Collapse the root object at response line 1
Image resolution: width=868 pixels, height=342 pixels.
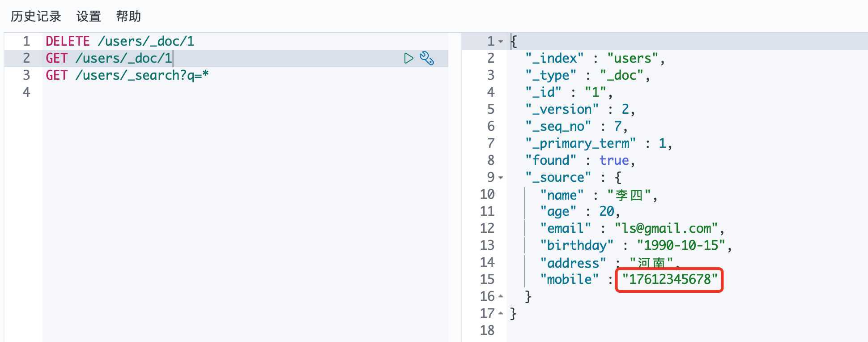tap(501, 42)
